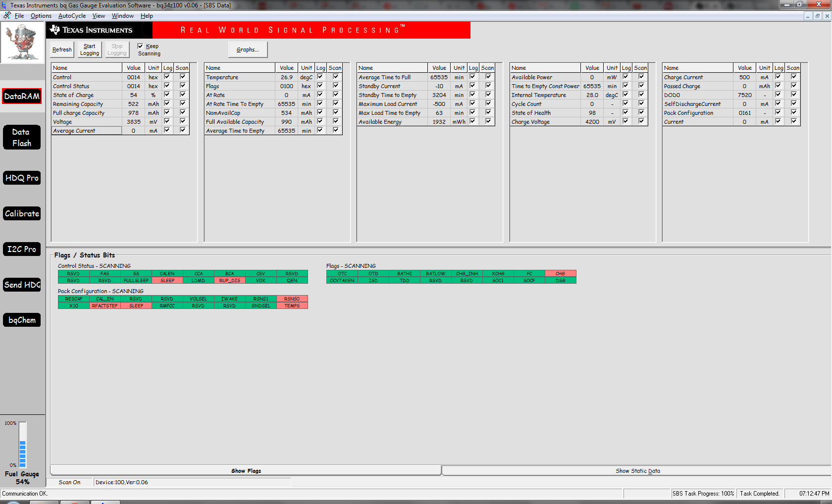Open the bqChem sidebar section
This screenshot has width=832, height=504.
(x=22, y=320)
